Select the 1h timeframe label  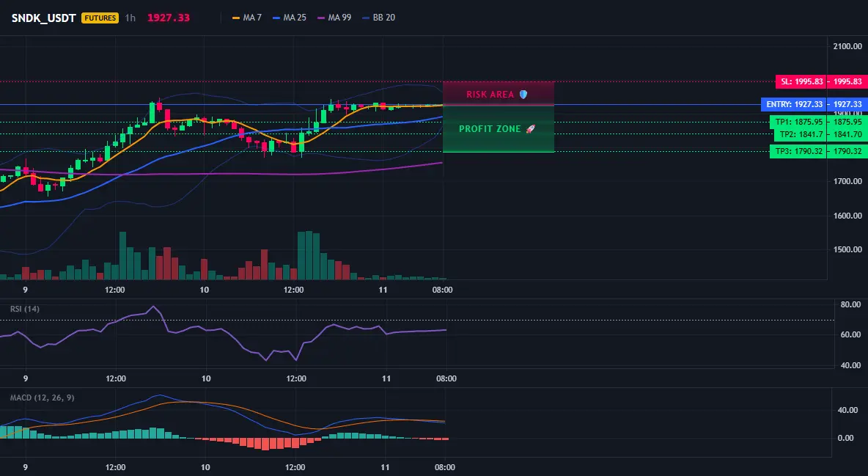(x=130, y=18)
